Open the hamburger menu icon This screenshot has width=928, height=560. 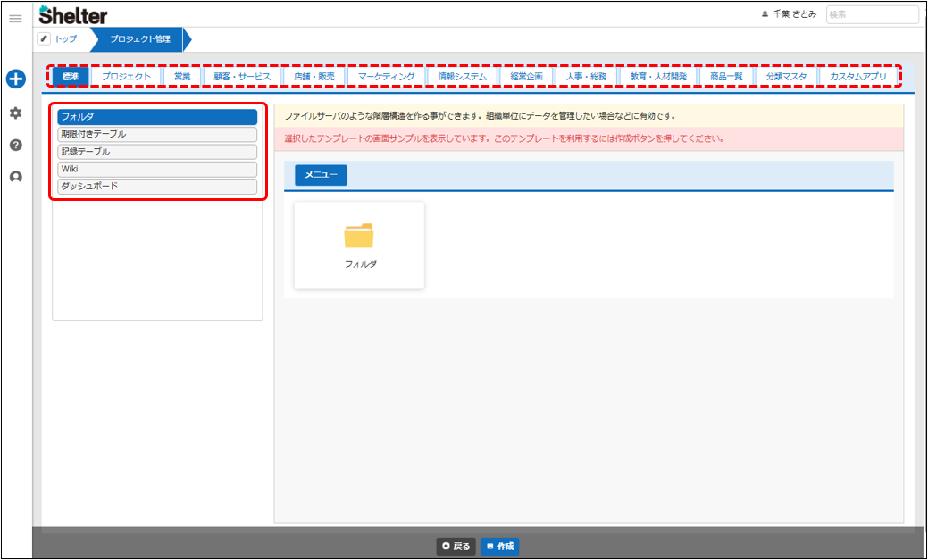pyautogui.click(x=15, y=19)
